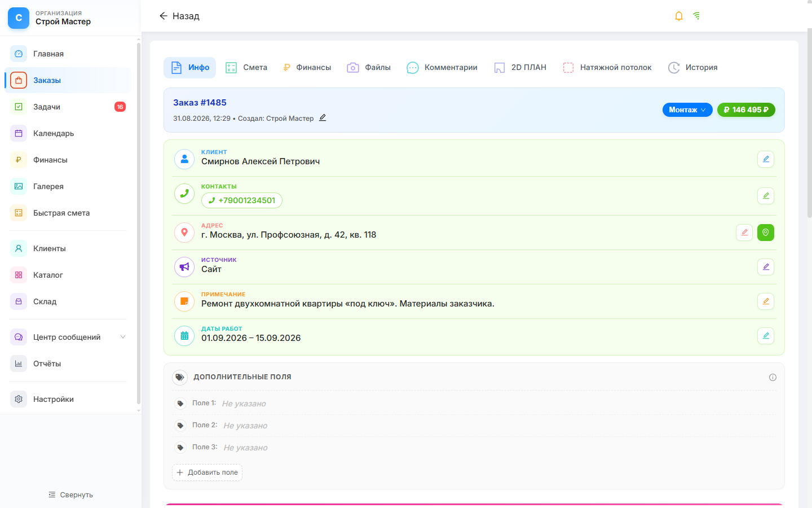The width and height of the screenshot is (812, 508).
Task: Call phone number +79001234501
Action: [x=242, y=200]
